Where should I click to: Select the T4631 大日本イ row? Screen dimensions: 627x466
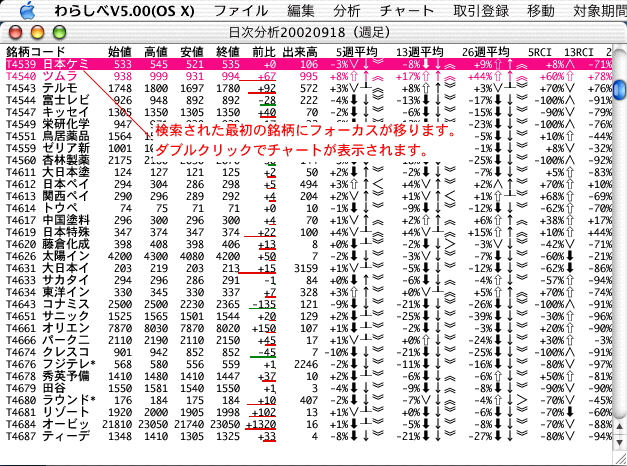pyautogui.click(x=309, y=268)
